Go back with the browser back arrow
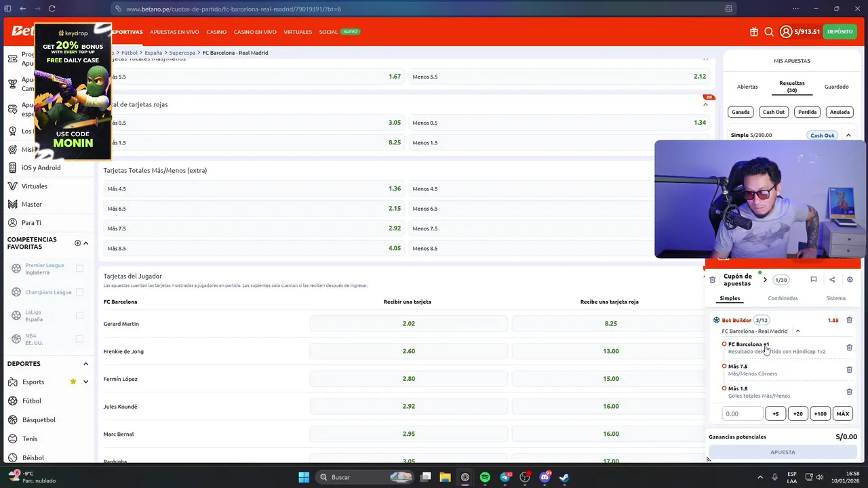This screenshot has height=488, width=868. [x=22, y=9]
